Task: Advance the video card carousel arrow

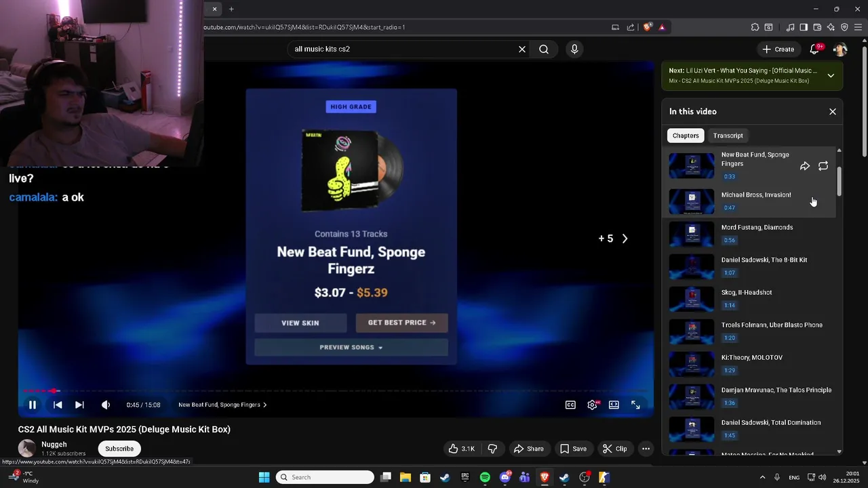Action: coord(625,239)
